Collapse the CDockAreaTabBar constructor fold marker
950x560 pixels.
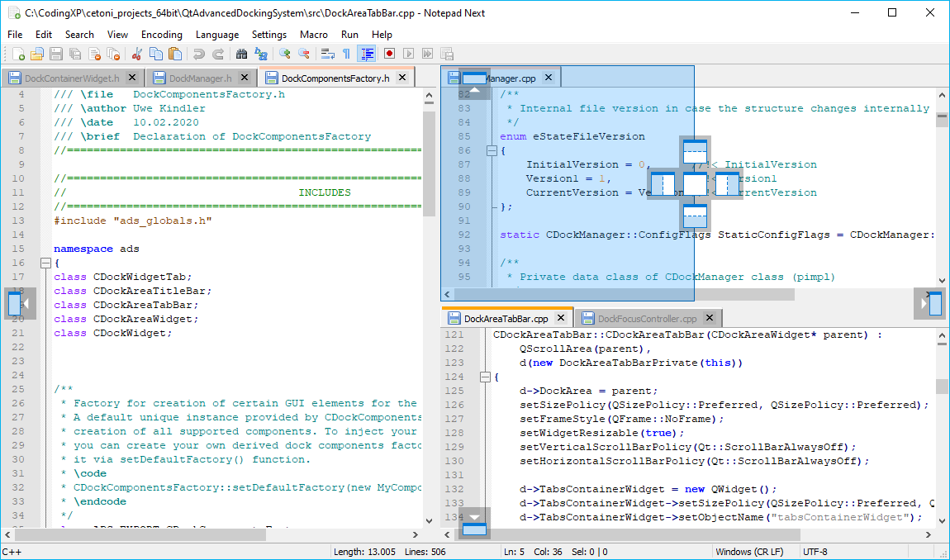tap(485, 377)
